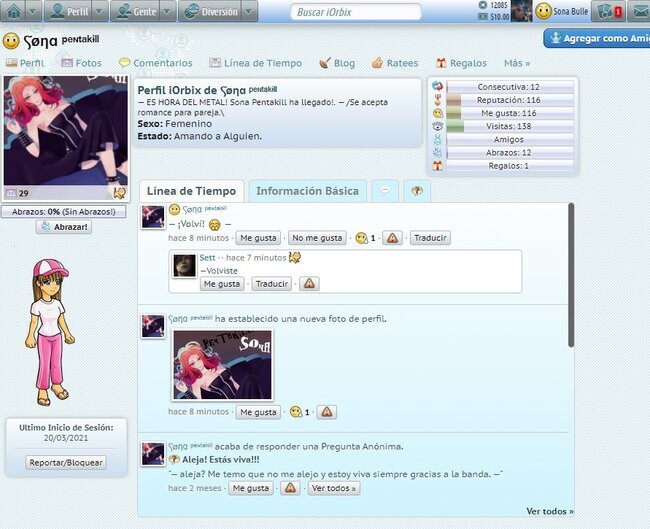The height and width of the screenshot is (529, 650).
Task: Click the Visitas eye icon
Action: point(438,126)
